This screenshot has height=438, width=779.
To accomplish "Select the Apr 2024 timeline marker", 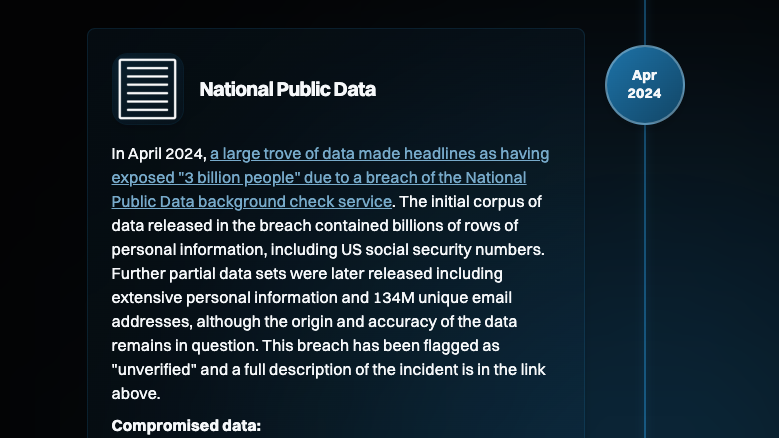I will [x=644, y=85].
